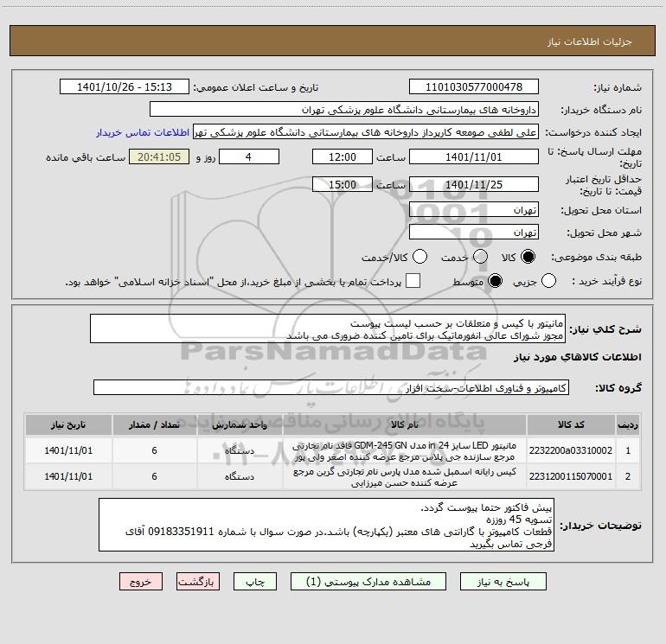The height and width of the screenshot is (644, 666).
Task: Click item code 2231200115070001
Action: 571,477
